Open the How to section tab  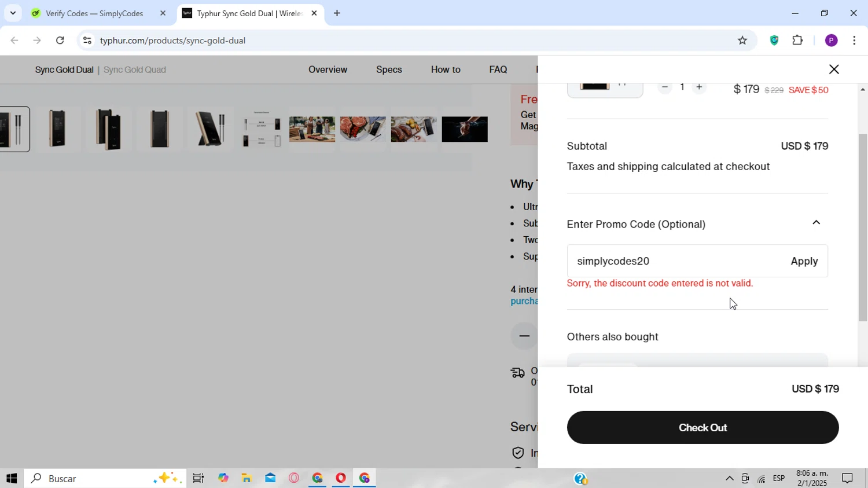point(446,69)
